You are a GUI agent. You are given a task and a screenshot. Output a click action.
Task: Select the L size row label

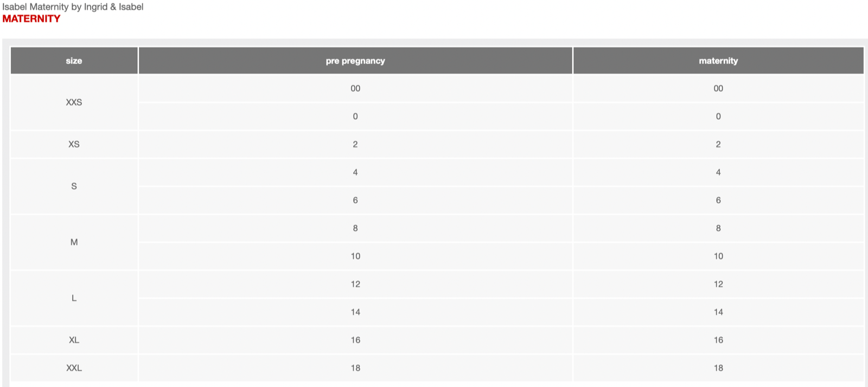(x=74, y=298)
